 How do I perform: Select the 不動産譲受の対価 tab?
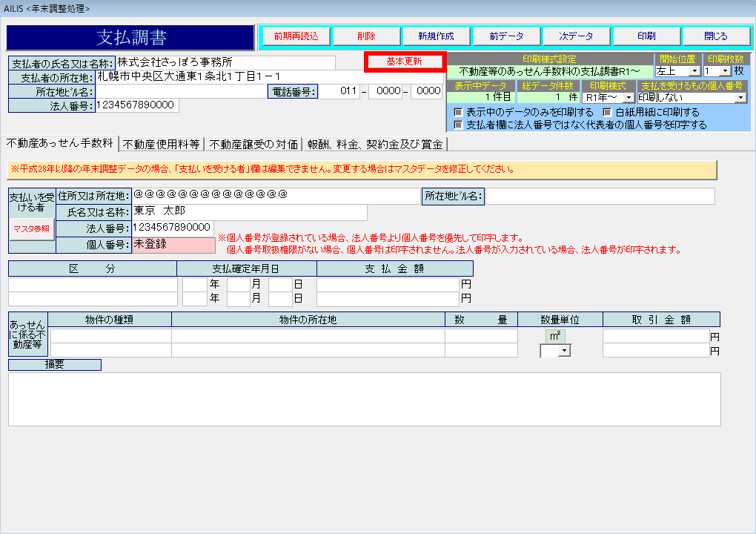[253, 144]
